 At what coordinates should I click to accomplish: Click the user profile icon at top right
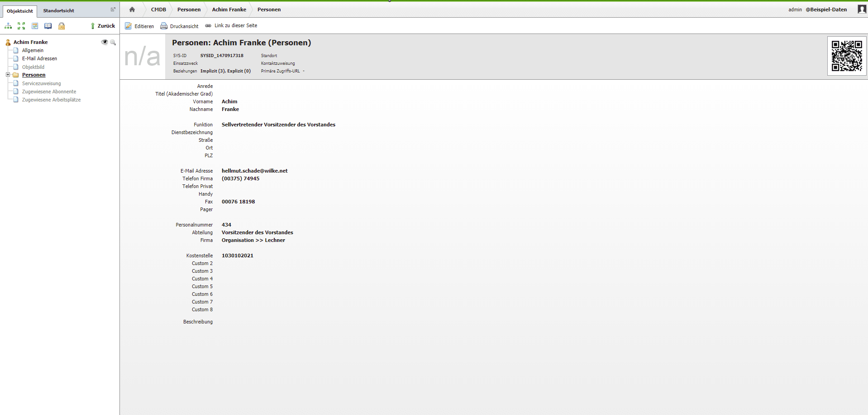[x=862, y=10]
